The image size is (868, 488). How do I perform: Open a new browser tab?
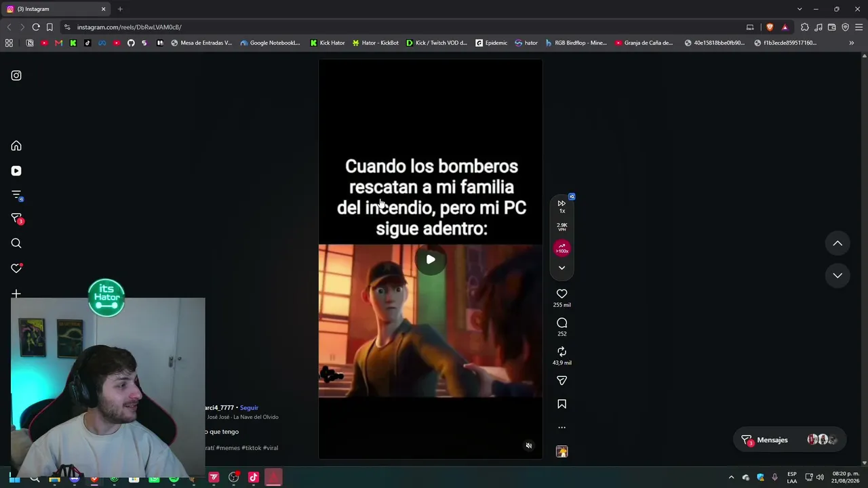[120, 9]
